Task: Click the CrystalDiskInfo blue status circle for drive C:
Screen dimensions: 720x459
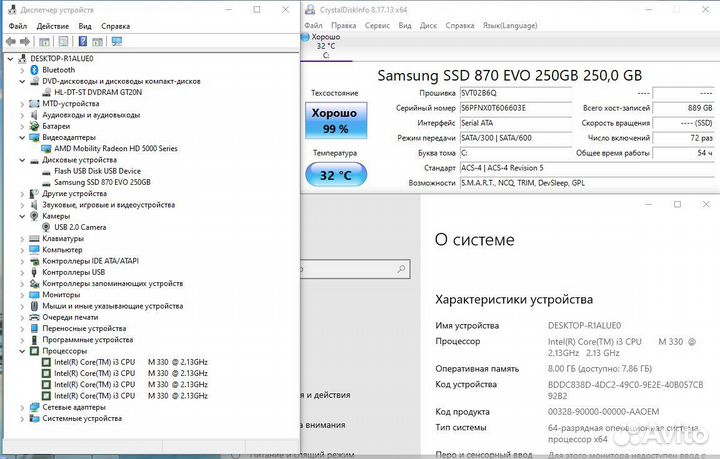Action: (x=305, y=37)
